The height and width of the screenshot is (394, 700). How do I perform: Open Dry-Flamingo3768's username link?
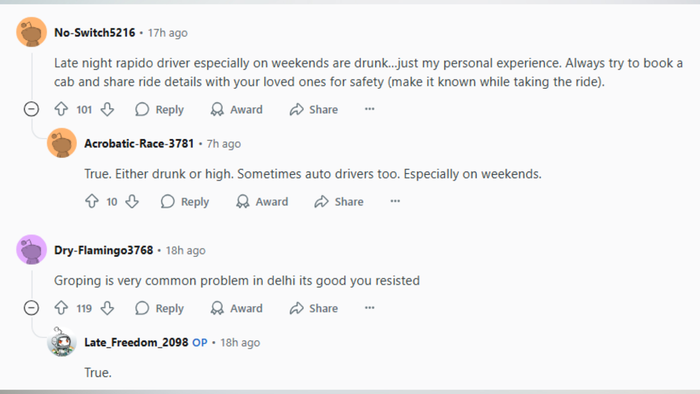pos(104,250)
